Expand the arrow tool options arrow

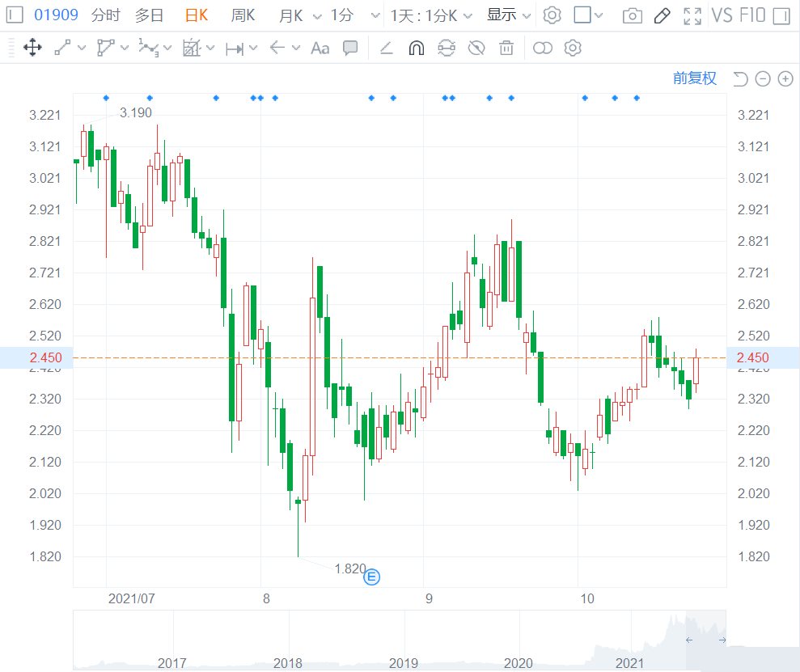pyautogui.click(x=296, y=48)
